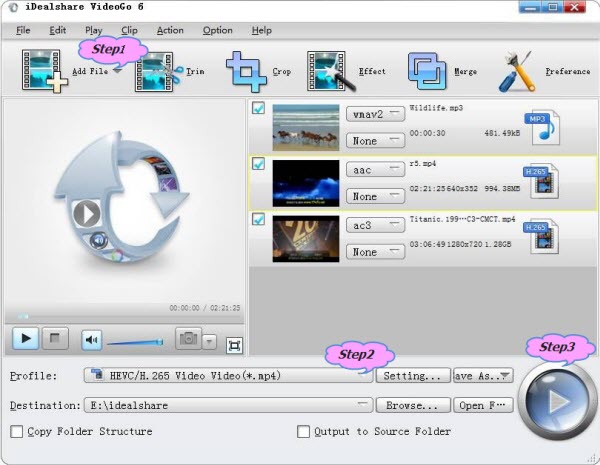Click the play overlay in preview logo
The height and width of the screenshot is (465, 600).
87,214
